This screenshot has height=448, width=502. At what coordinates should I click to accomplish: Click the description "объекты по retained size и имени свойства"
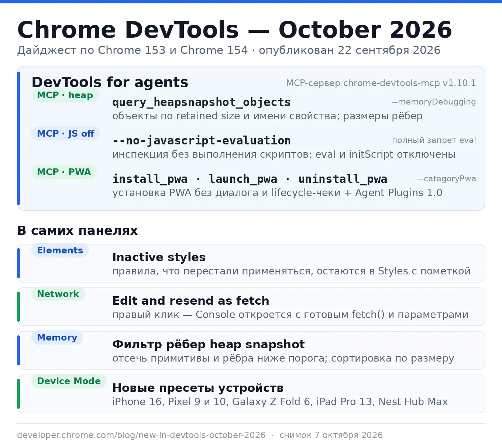pyautogui.click(x=224, y=116)
